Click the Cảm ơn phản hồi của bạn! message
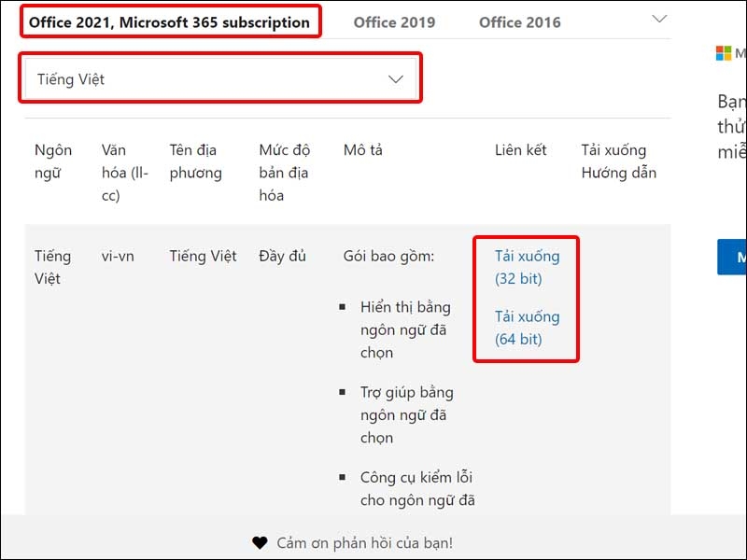The height and width of the screenshot is (560, 747). point(364,543)
